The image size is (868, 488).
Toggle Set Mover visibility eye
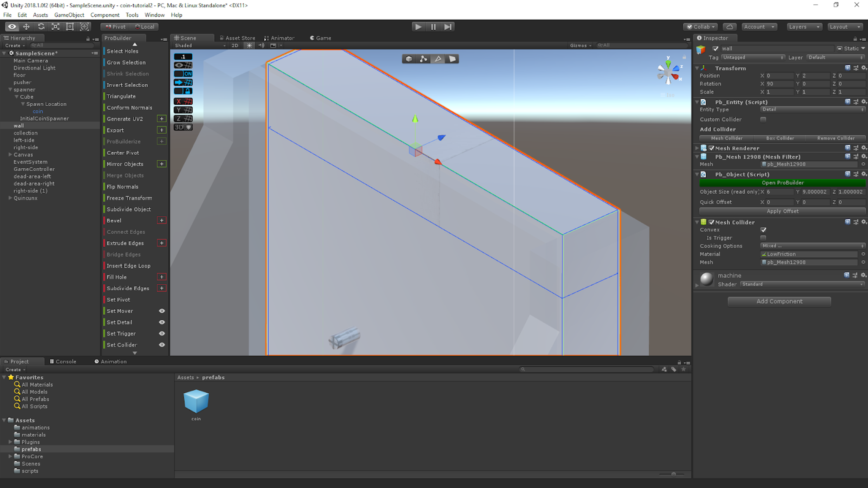(162, 311)
